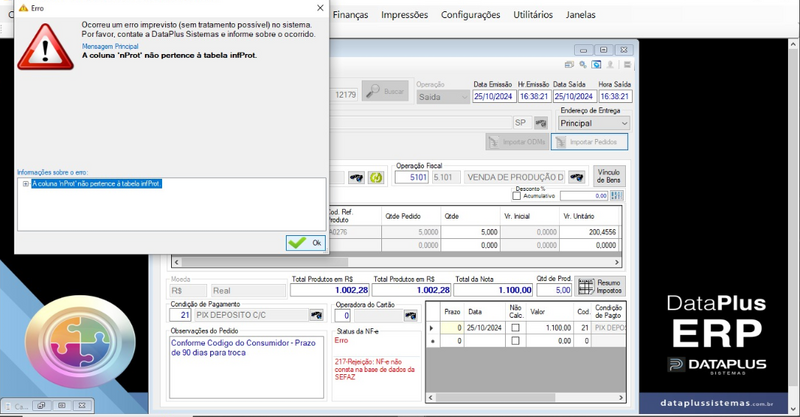800x417 pixels.
Task: Select highlighted error row about column 'nProt'
Action: 96,184
